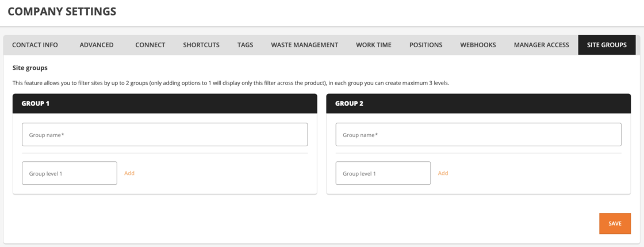
Task: Open the Tags tab
Action: (245, 45)
